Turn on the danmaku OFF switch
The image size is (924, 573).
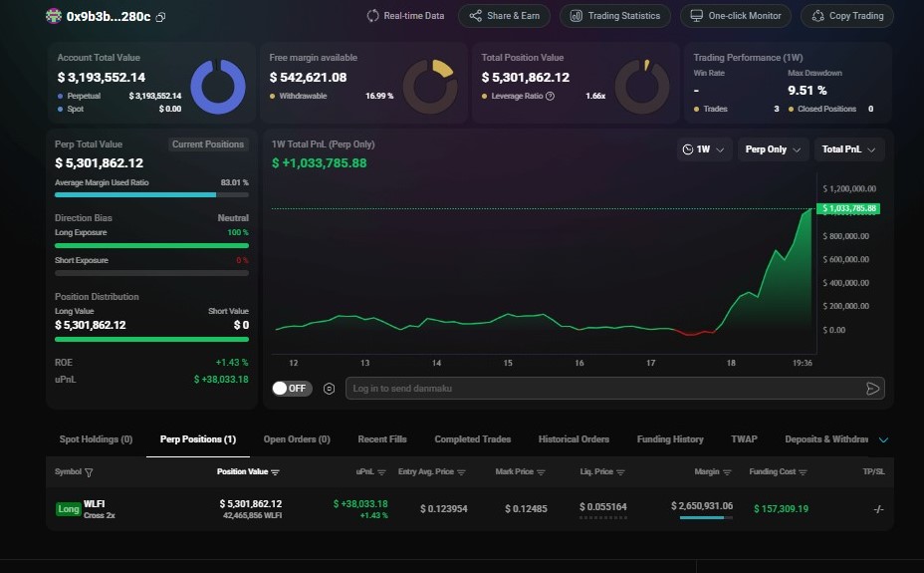pos(292,389)
